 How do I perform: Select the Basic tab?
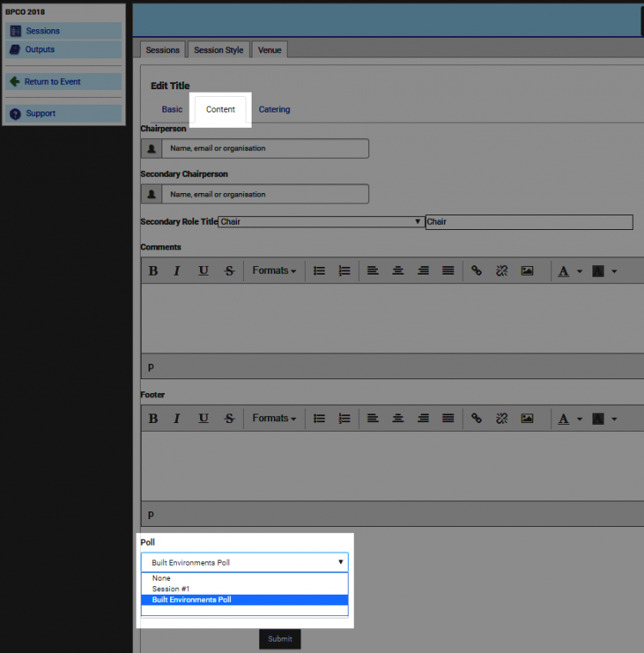tap(172, 109)
